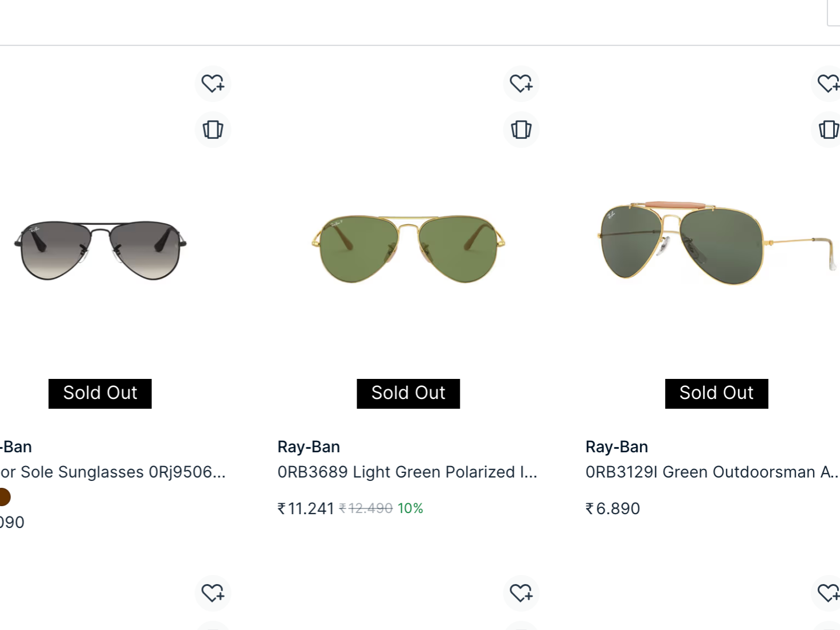This screenshot has width=840, height=630.
Task: Open Sole Sunglasses 0Rj9506 product title
Action: pyautogui.click(x=113, y=472)
